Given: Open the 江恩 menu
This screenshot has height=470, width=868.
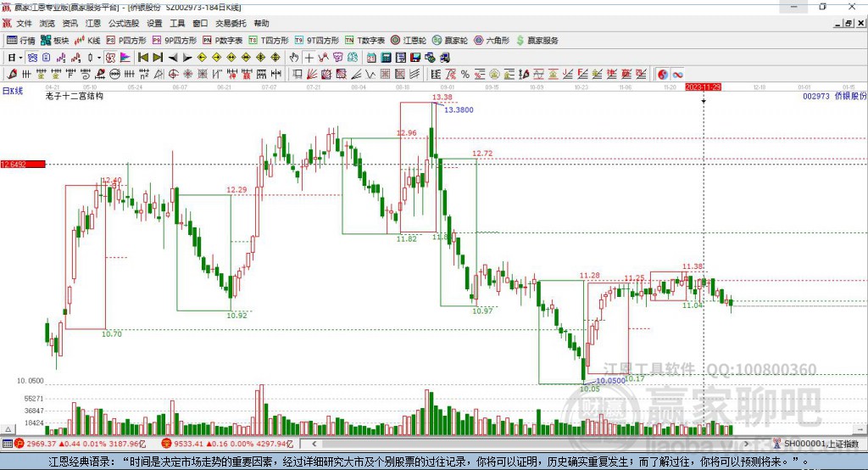Looking at the screenshot, I should [93, 23].
